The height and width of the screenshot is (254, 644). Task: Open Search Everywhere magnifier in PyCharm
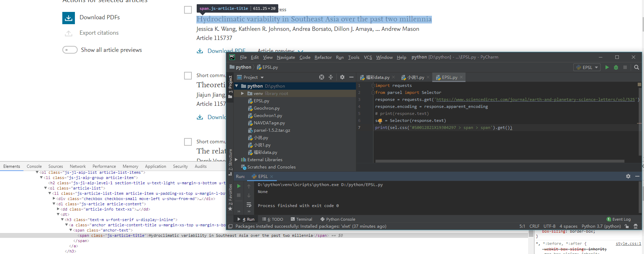click(637, 67)
